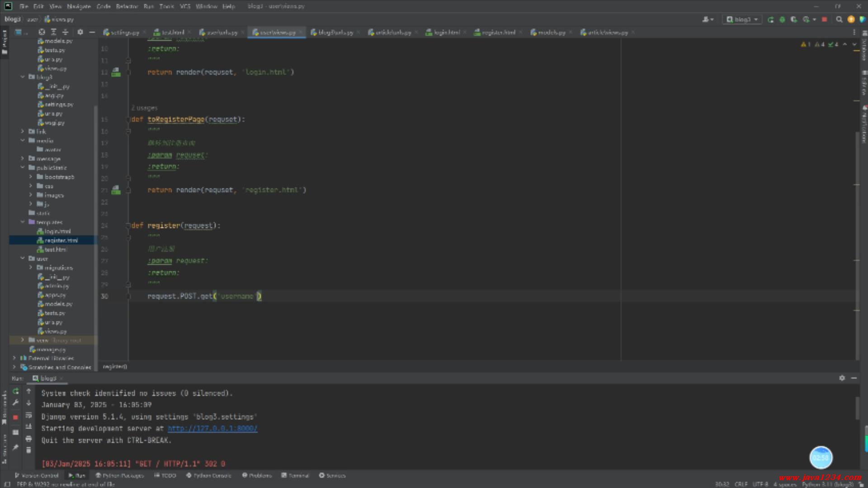Open the blog3 run configuration dropdown
Viewport: 868px width, 488px height.
(x=742, y=19)
